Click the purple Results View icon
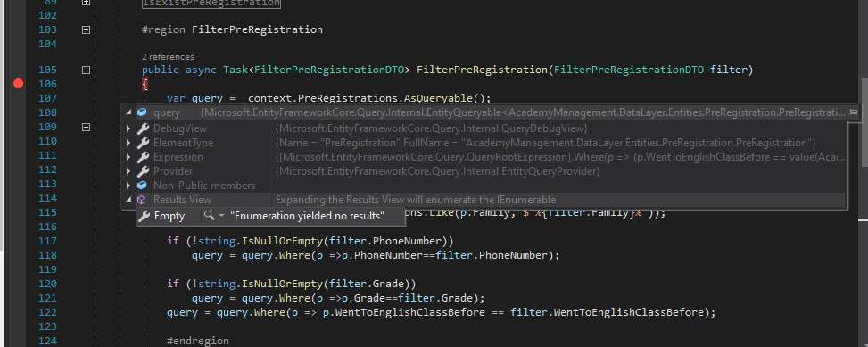The height and width of the screenshot is (347, 868). pyautogui.click(x=142, y=200)
